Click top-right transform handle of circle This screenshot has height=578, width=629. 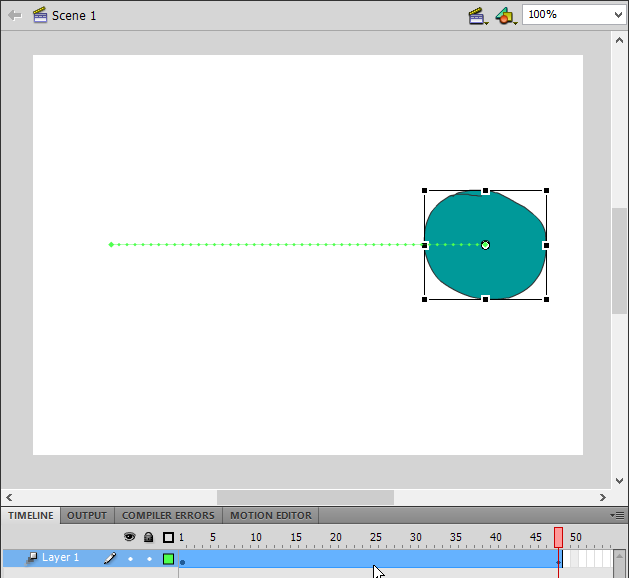pos(546,191)
